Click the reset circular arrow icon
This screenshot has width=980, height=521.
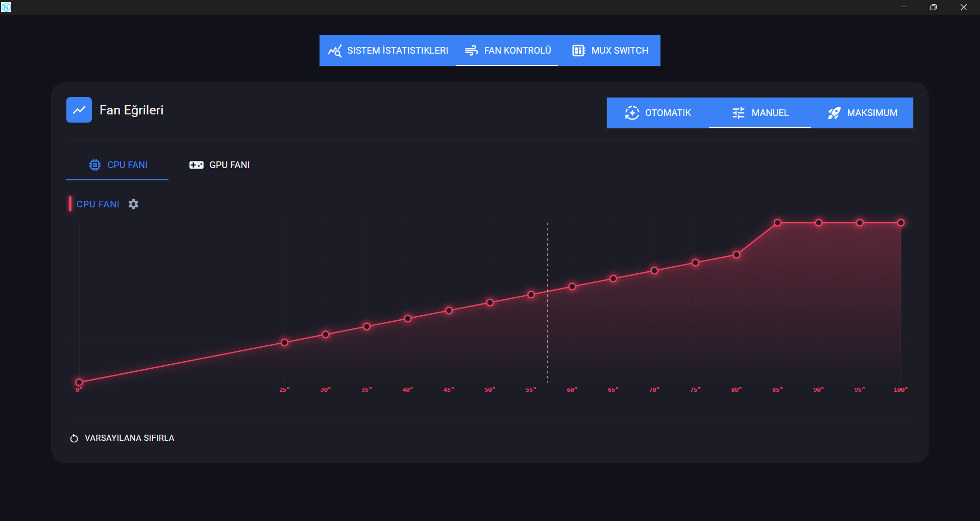(x=74, y=438)
